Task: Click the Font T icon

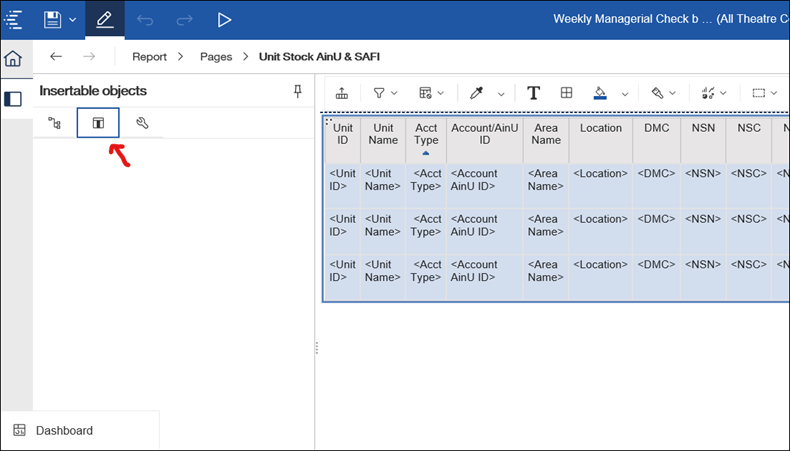Action: tap(533, 93)
